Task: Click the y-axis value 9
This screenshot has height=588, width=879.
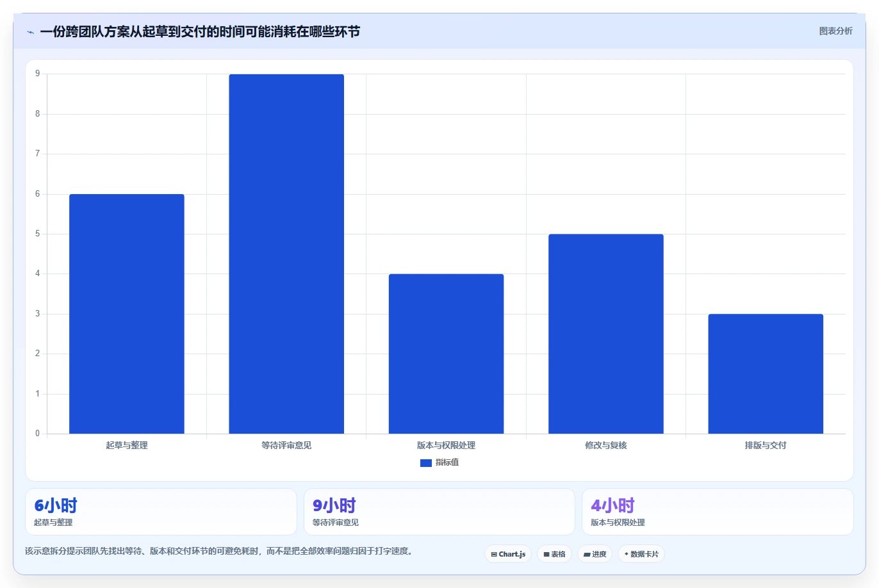Action: pos(38,74)
